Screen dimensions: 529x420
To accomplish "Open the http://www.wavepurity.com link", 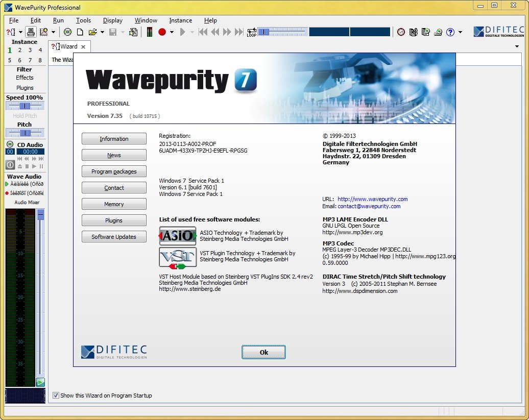I will coord(372,199).
